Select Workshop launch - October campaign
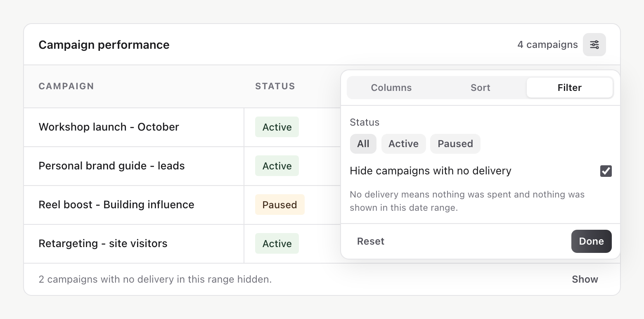 (x=109, y=127)
